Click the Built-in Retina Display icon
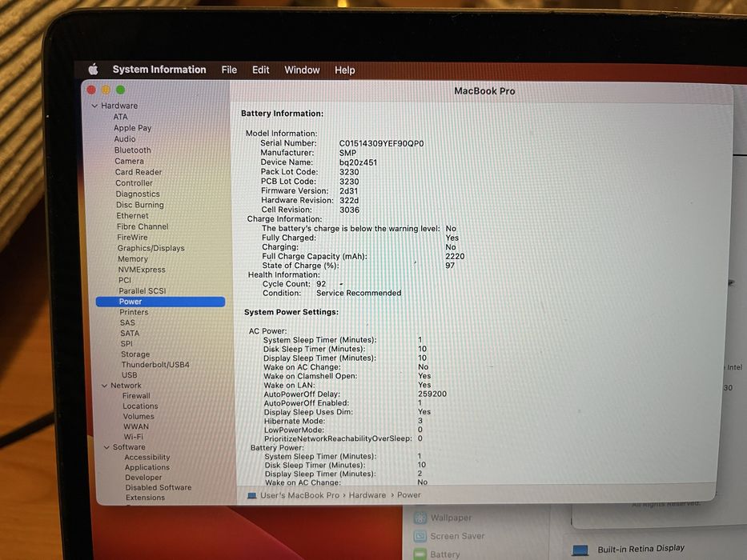Screen dimensions: 747x560 580,550
